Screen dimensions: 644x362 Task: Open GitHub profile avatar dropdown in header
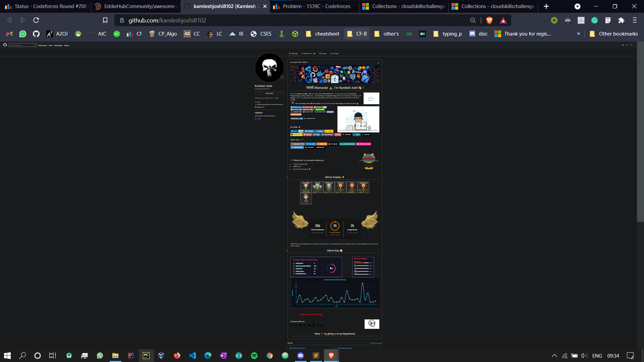pos(632,45)
